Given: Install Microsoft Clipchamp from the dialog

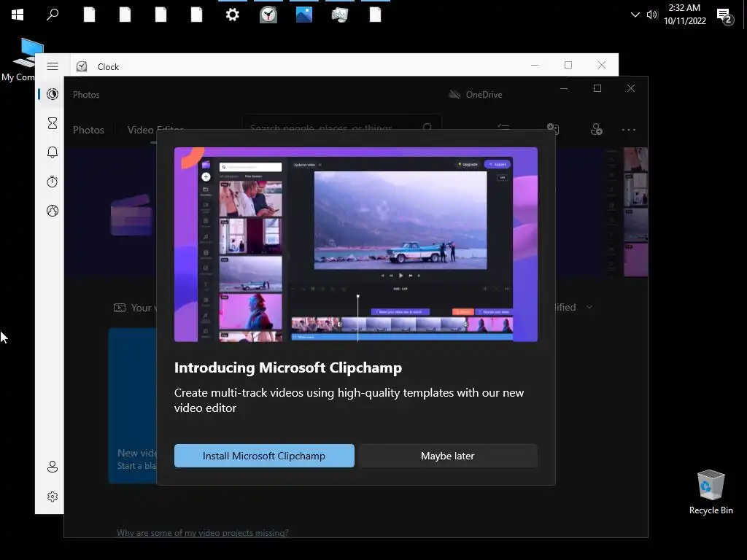Looking at the screenshot, I should 264,456.
